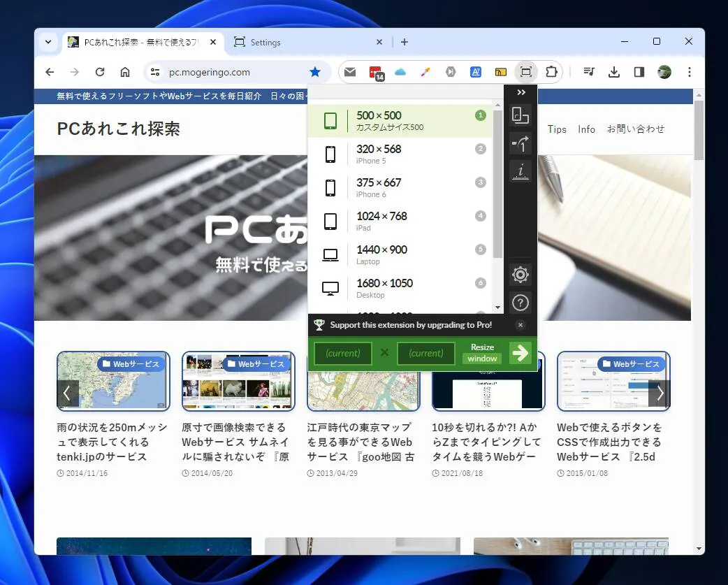Open the media controls playlist icon
This screenshot has height=585, width=728.
pyautogui.click(x=589, y=72)
